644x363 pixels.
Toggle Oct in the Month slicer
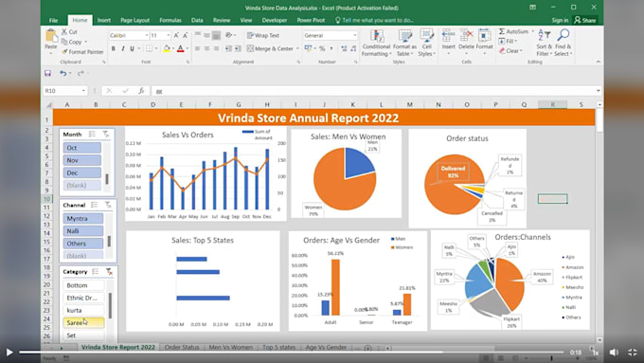tap(82, 148)
